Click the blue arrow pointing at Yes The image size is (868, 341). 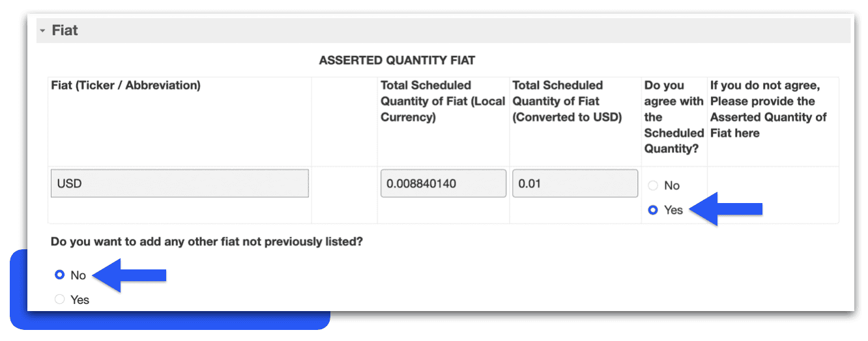(725, 209)
